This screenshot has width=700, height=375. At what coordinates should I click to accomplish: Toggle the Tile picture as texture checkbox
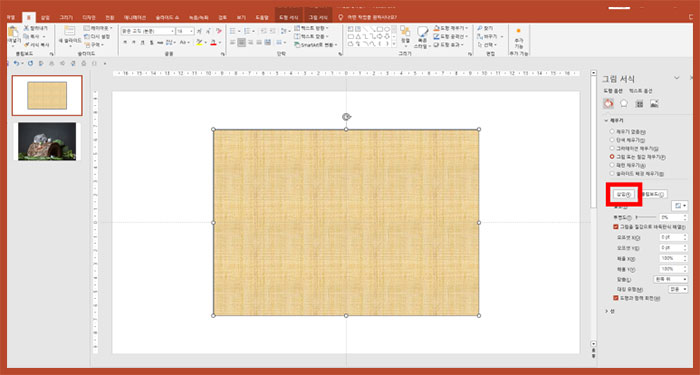pos(616,227)
